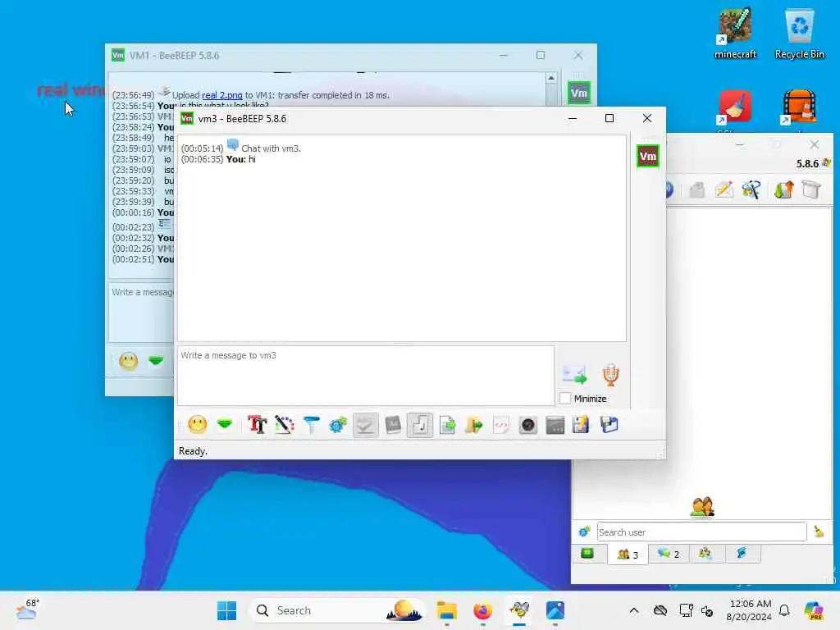Open the notifications bell in taskbar
This screenshot has height=630, width=840.
click(x=785, y=610)
